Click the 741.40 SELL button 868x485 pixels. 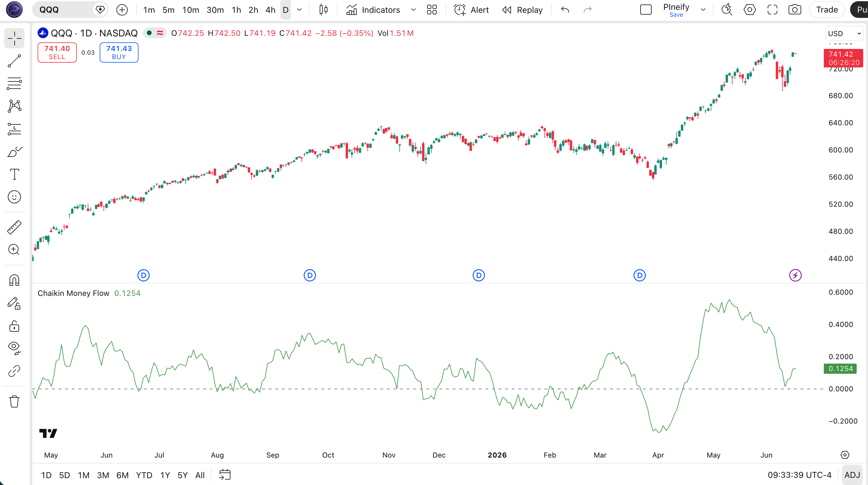click(57, 52)
